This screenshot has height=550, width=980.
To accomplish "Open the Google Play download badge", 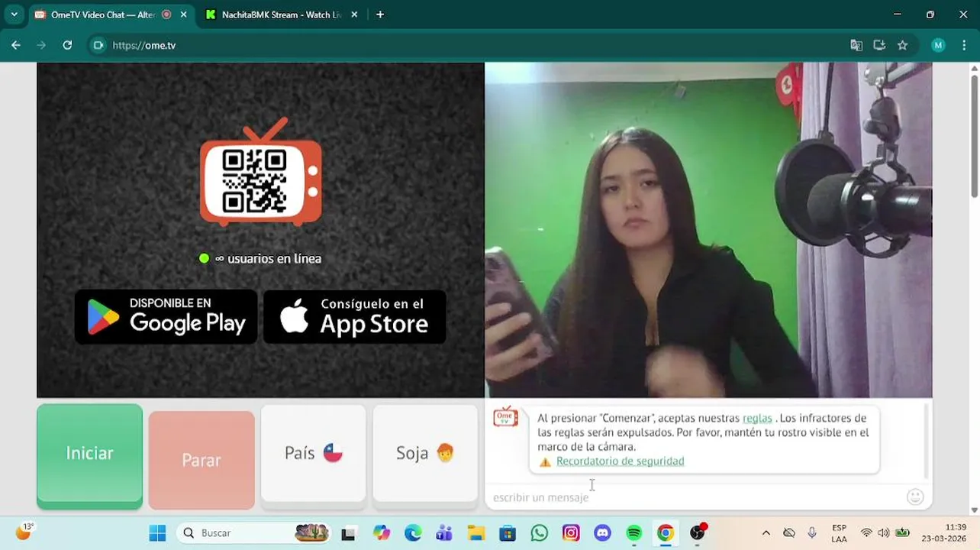I will click(166, 316).
